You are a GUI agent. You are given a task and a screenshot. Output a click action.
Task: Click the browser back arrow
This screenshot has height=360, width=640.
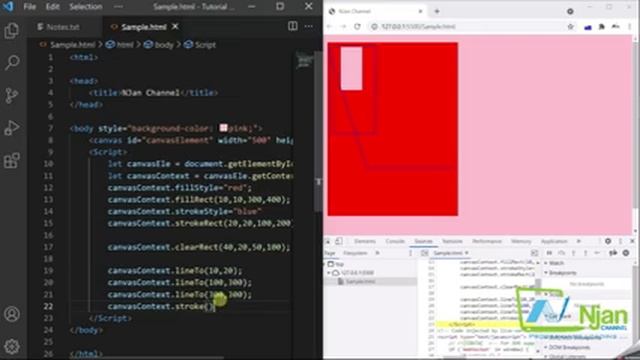click(329, 27)
